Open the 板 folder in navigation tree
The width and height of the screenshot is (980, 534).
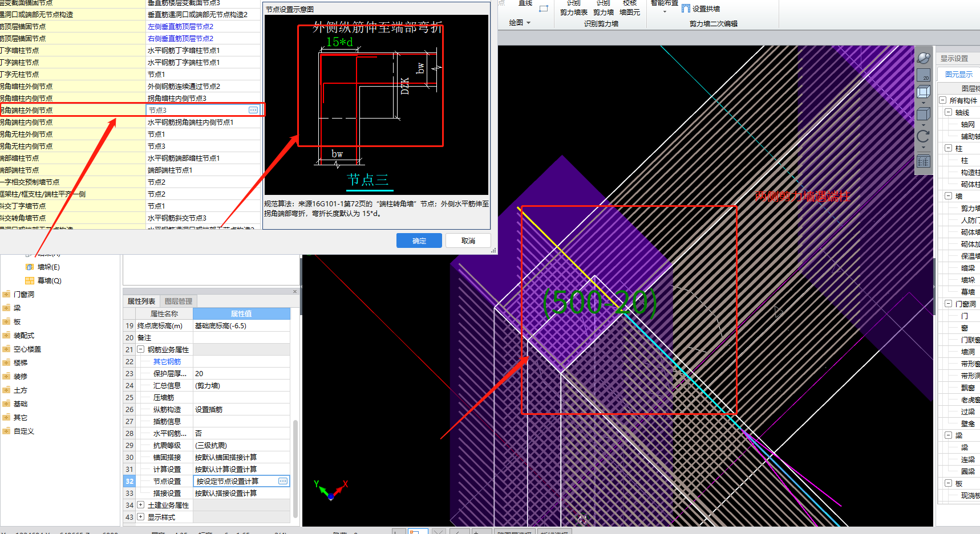pos(6,321)
